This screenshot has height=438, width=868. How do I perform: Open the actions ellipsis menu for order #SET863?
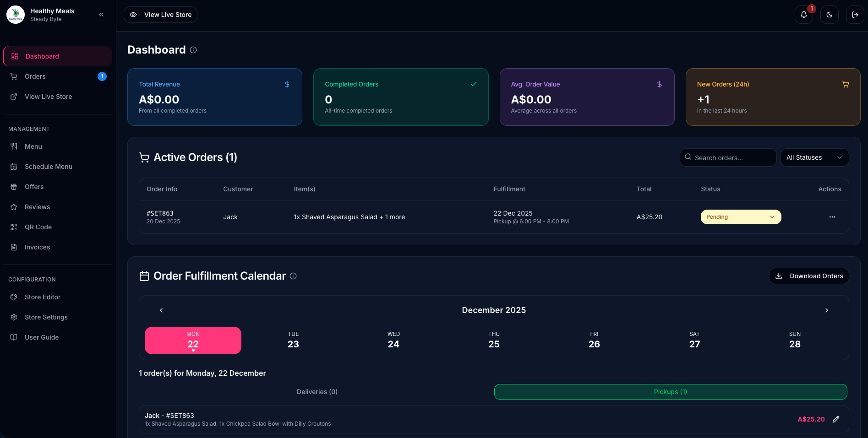tap(832, 217)
